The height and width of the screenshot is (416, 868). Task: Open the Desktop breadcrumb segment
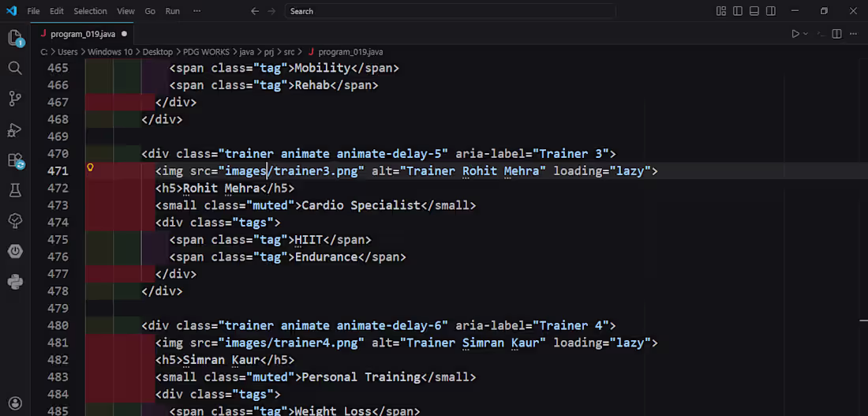(x=158, y=51)
